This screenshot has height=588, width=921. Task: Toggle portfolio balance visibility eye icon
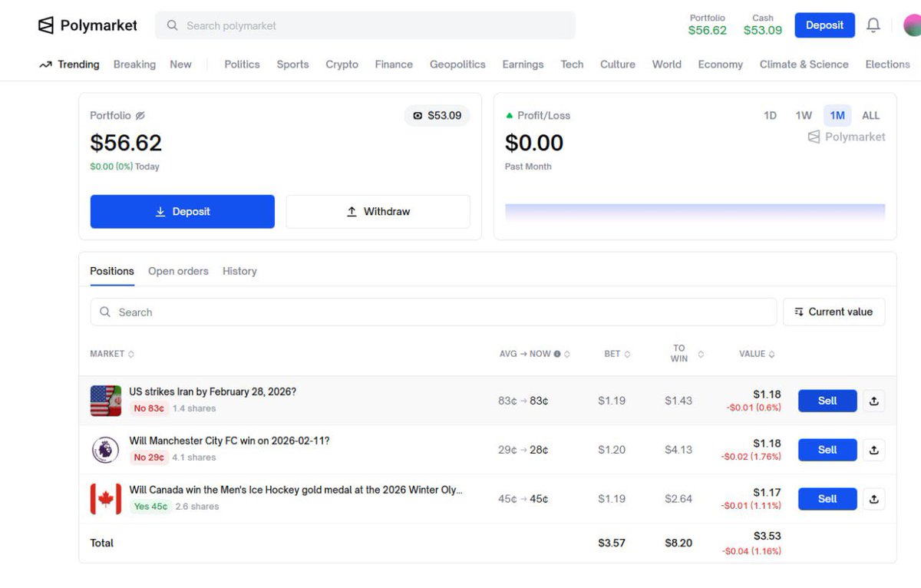[140, 116]
